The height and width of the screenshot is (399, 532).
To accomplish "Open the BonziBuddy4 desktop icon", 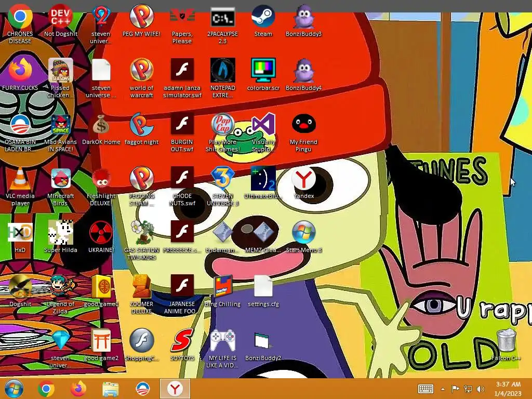I will pos(303,71).
